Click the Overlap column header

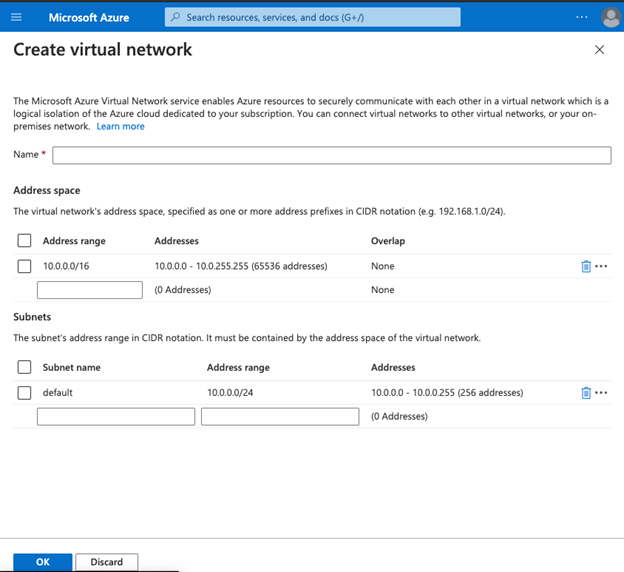[388, 241]
